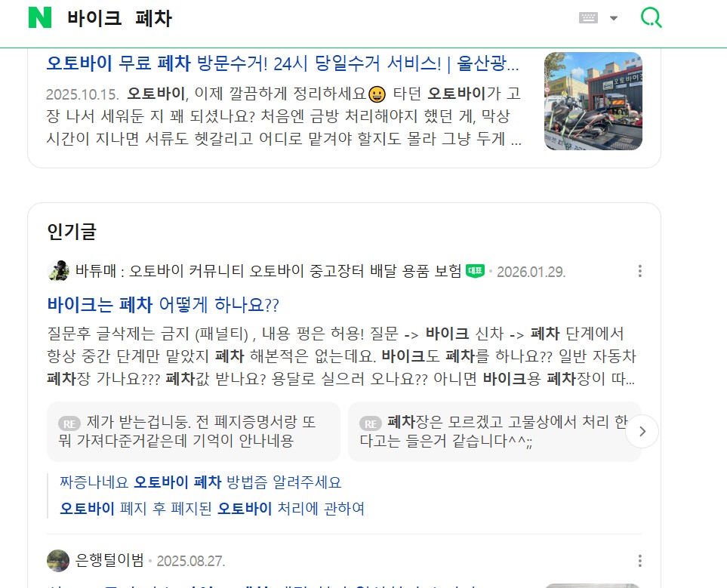Click the green Naver N logo
The width and height of the screenshot is (727, 588).
(x=40, y=17)
